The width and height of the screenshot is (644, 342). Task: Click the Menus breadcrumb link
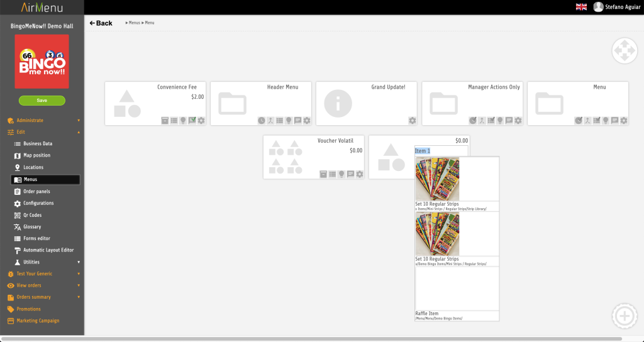[135, 23]
